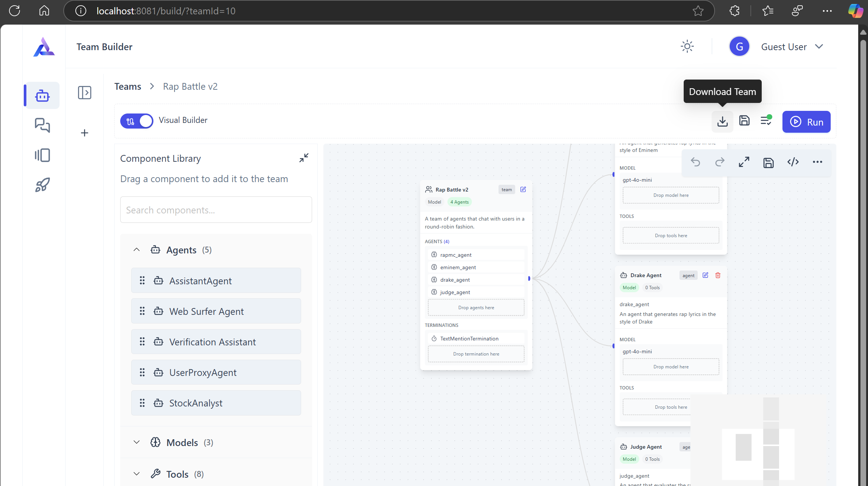Redo canvas change
The image size is (868, 486).
click(720, 162)
